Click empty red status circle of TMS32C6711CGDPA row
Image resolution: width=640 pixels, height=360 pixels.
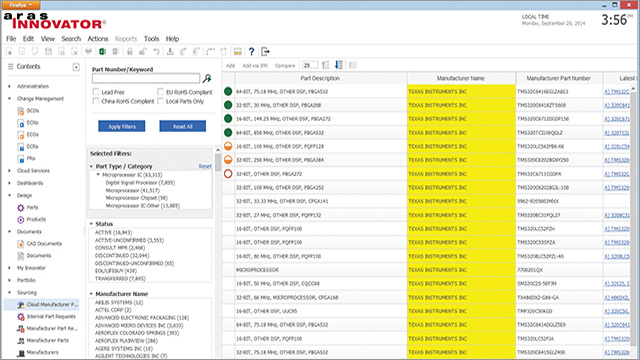[228, 174]
